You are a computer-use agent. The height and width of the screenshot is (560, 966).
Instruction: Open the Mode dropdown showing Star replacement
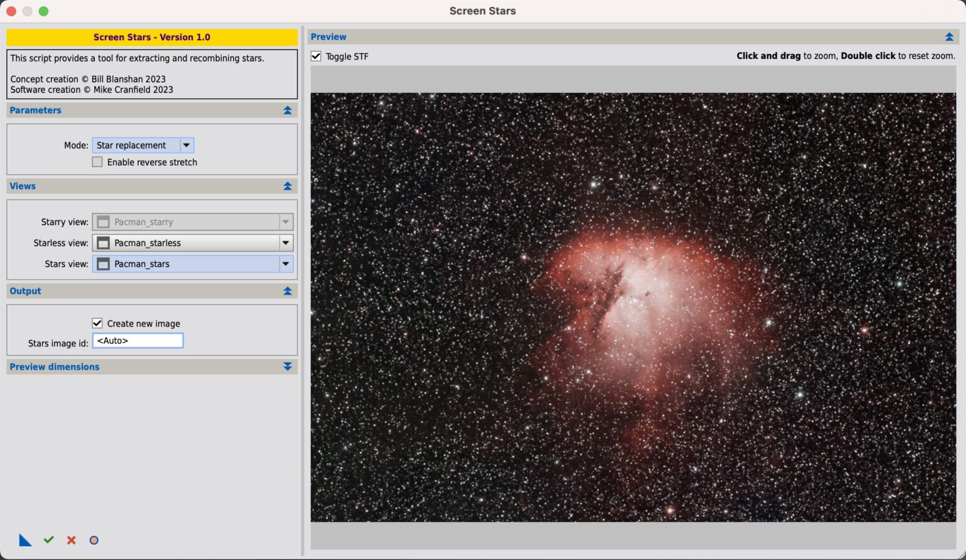coord(186,145)
